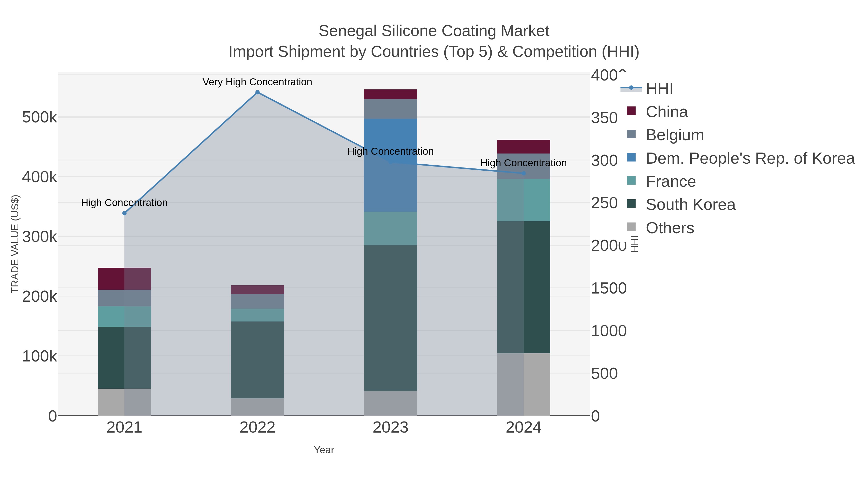Click the 2021 'High Concentration' annotation
The height and width of the screenshot is (488, 868).
pos(124,203)
